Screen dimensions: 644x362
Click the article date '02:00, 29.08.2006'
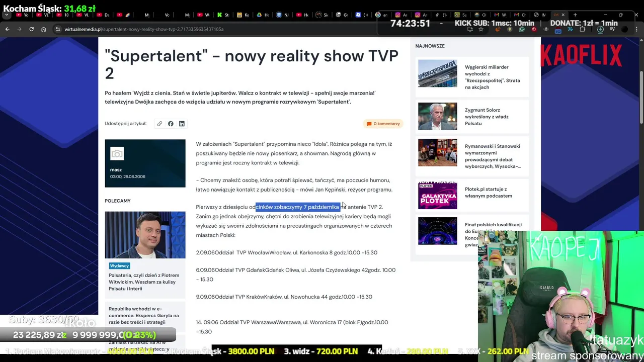[x=127, y=176]
